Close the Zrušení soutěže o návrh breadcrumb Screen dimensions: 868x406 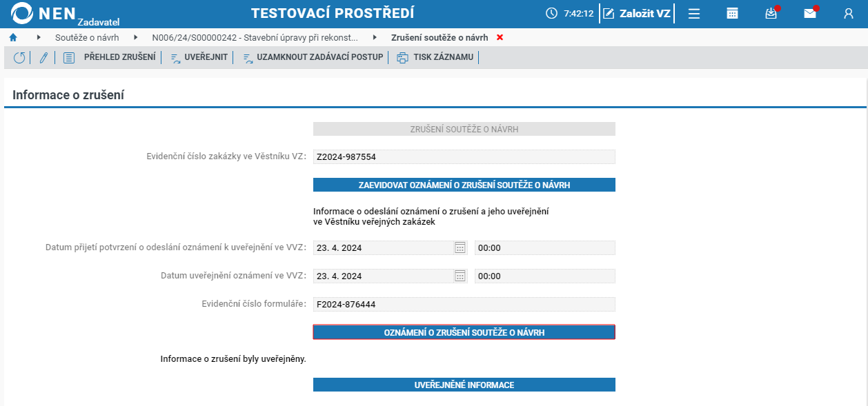coord(500,37)
